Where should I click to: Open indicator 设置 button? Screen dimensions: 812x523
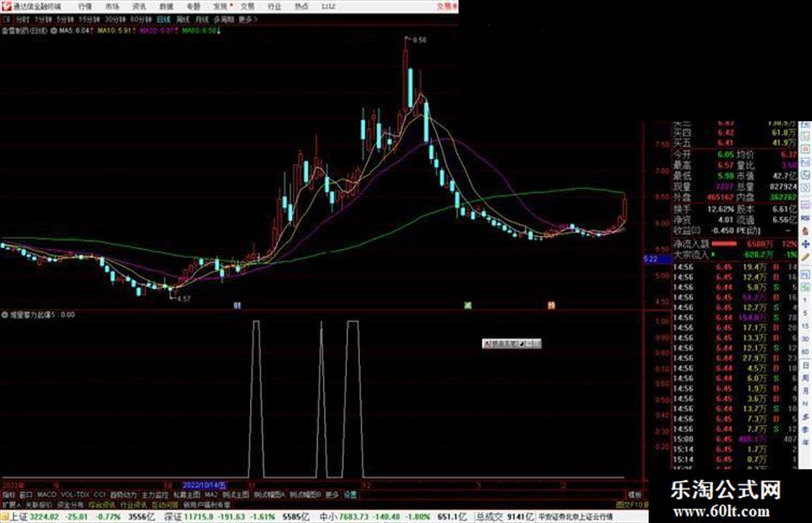point(351,495)
